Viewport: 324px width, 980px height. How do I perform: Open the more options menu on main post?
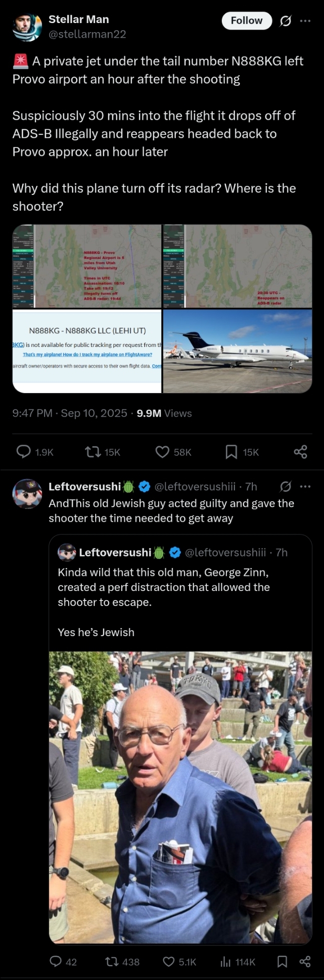(x=305, y=21)
